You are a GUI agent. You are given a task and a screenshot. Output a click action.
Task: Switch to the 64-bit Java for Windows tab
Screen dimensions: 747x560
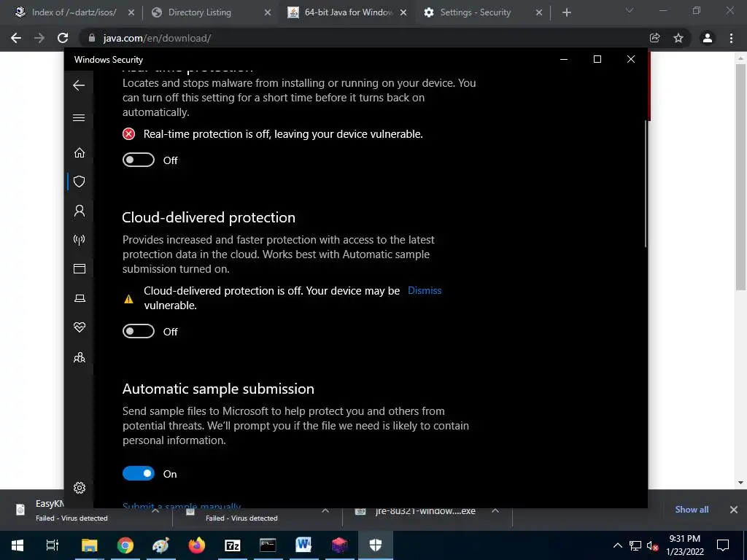pos(348,12)
